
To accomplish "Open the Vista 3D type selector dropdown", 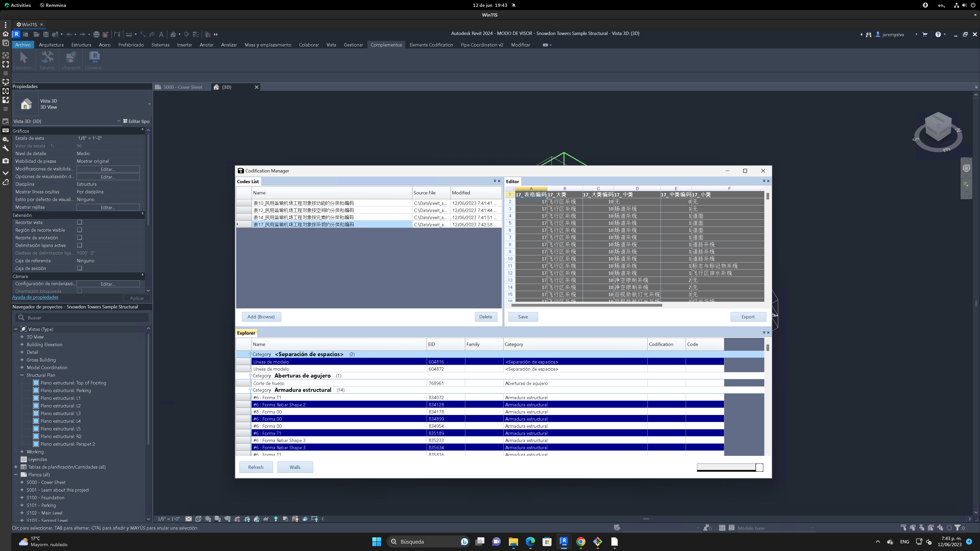I will click(x=118, y=121).
